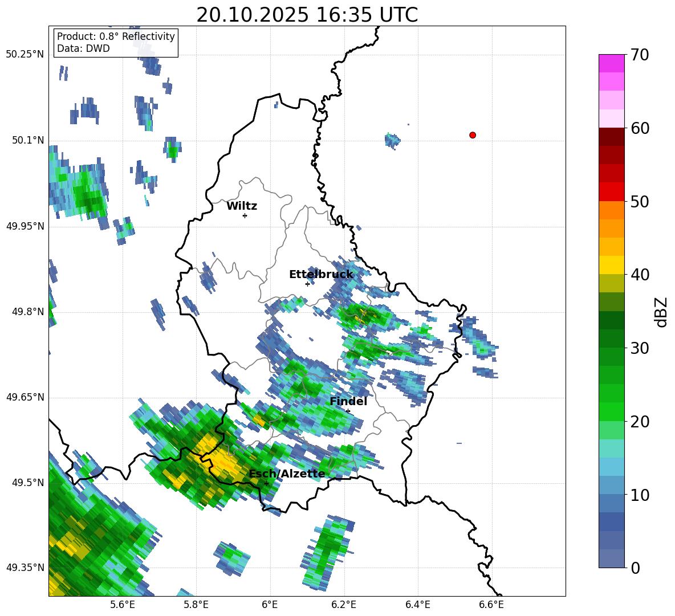Viewport: 675px width, 616px height.
Task: Click the 6°E longitude label
Action: click(270, 605)
